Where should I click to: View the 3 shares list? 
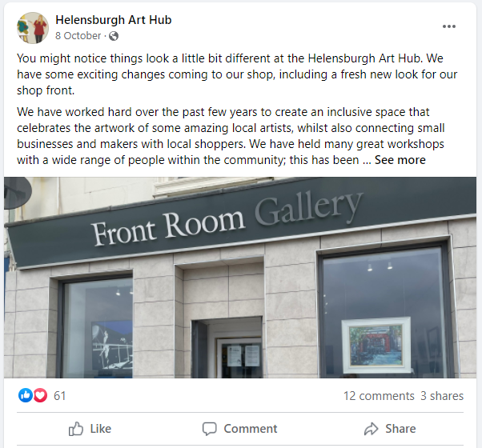(442, 396)
